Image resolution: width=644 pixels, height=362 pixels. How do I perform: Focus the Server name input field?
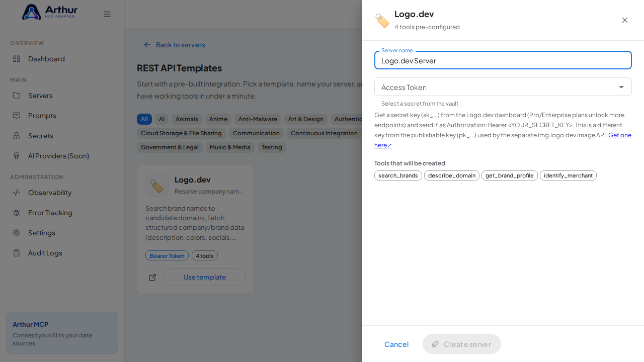503,60
